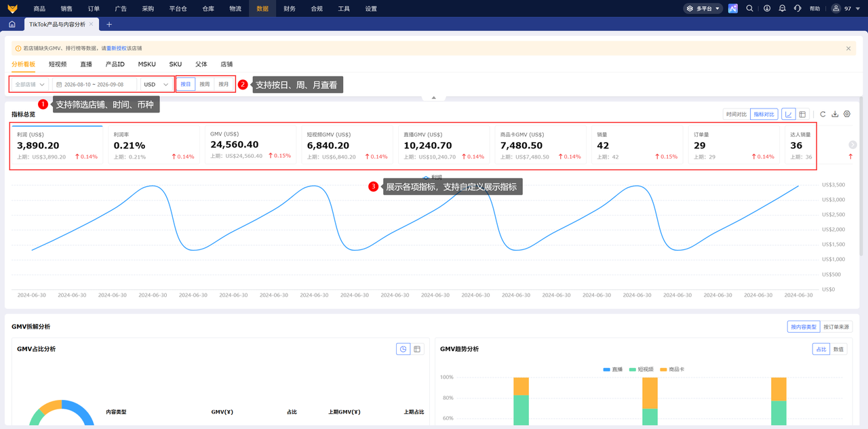Open the 商品 top menu

(x=39, y=9)
